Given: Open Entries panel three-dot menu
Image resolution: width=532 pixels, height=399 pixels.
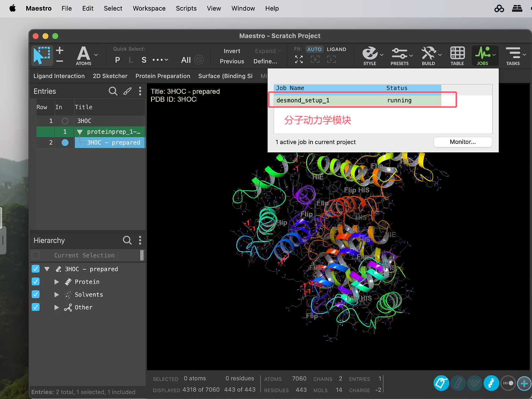Looking at the screenshot, I should click(x=140, y=91).
